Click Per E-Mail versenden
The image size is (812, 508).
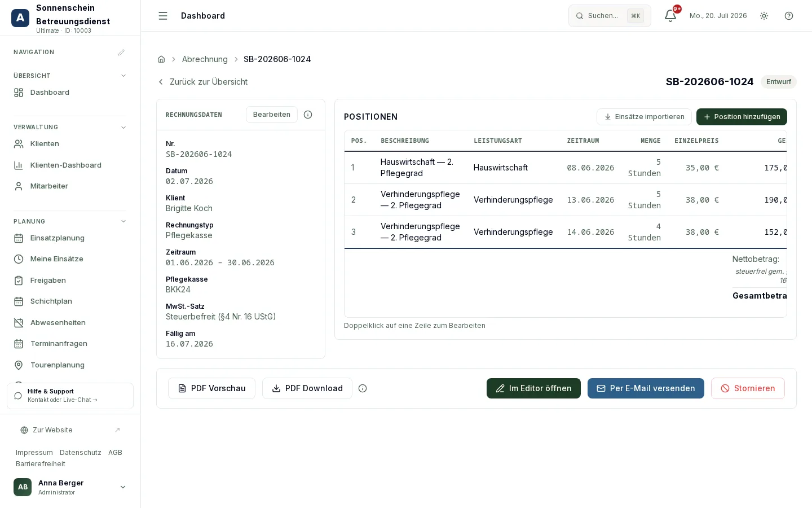point(646,388)
